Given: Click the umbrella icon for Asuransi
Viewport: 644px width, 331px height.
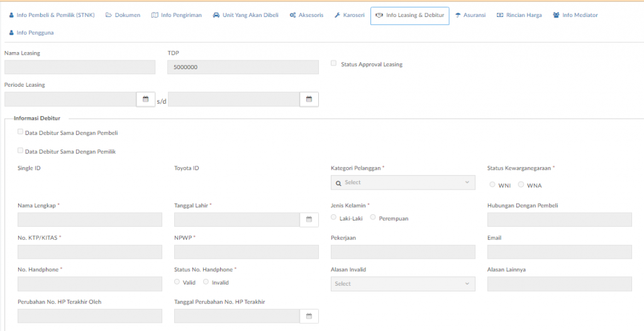Looking at the screenshot, I should (458, 15).
